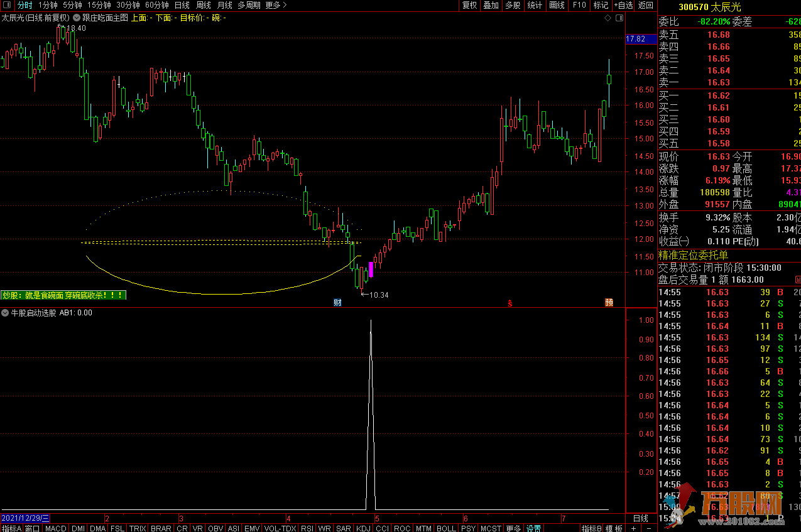This screenshot has width=801, height=532.
Task: Expand the 跟庄吃面主图 indicator dropdown arrow
Action: (77, 18)
